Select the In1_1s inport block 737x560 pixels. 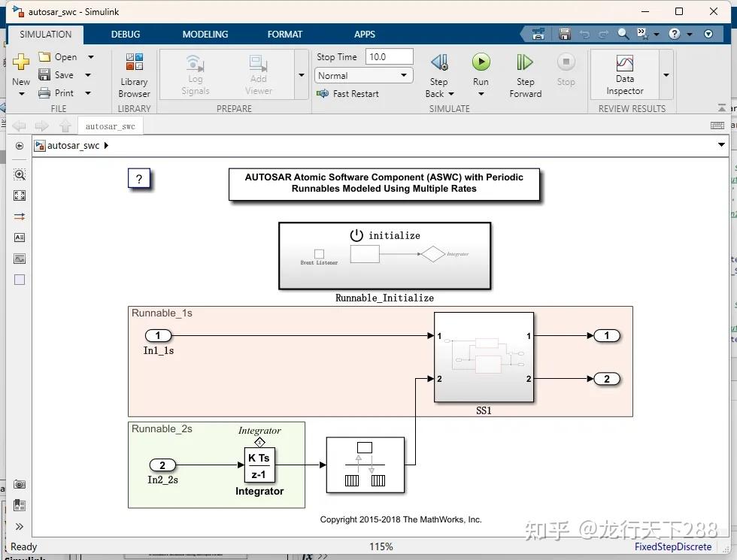pos(158,335)
